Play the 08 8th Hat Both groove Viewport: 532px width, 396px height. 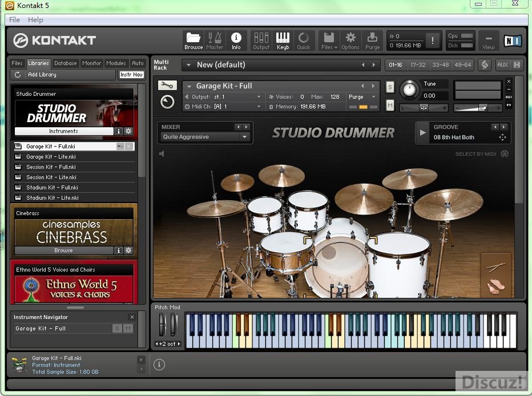(422, 132)
